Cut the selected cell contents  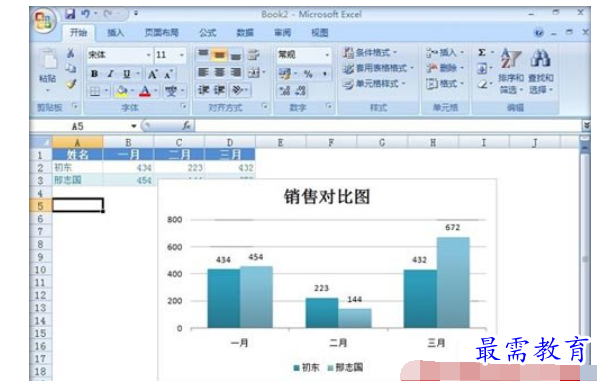point(70,53)
